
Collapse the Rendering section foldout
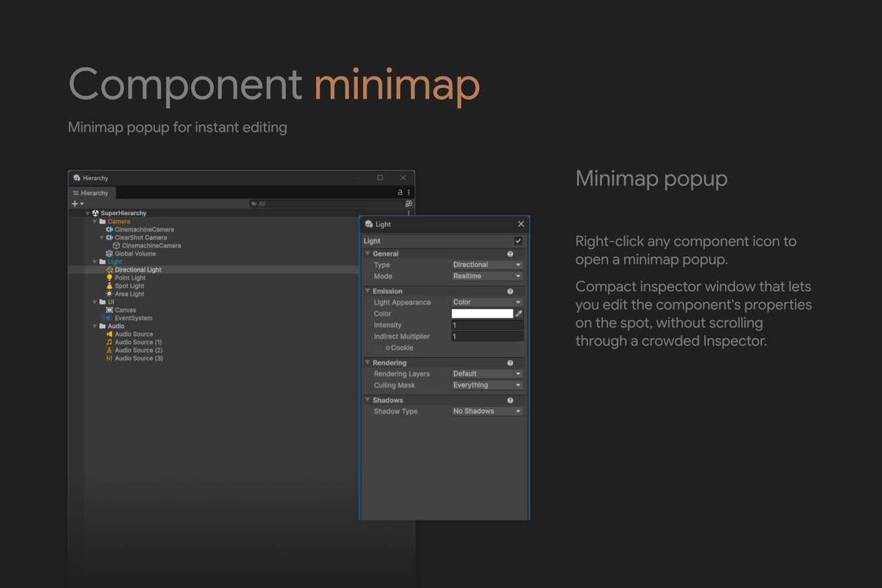point(367,363)
